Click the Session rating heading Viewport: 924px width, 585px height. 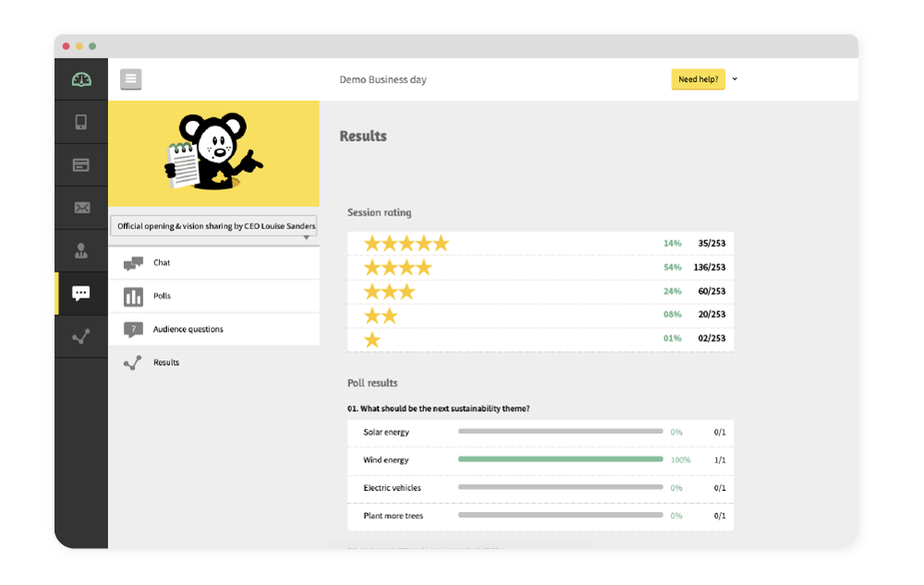(x=380, y=213)
